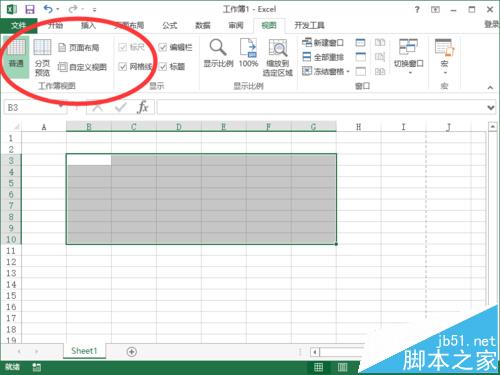
Task: Open the 数据 (Data) tab
Action: 203,25
